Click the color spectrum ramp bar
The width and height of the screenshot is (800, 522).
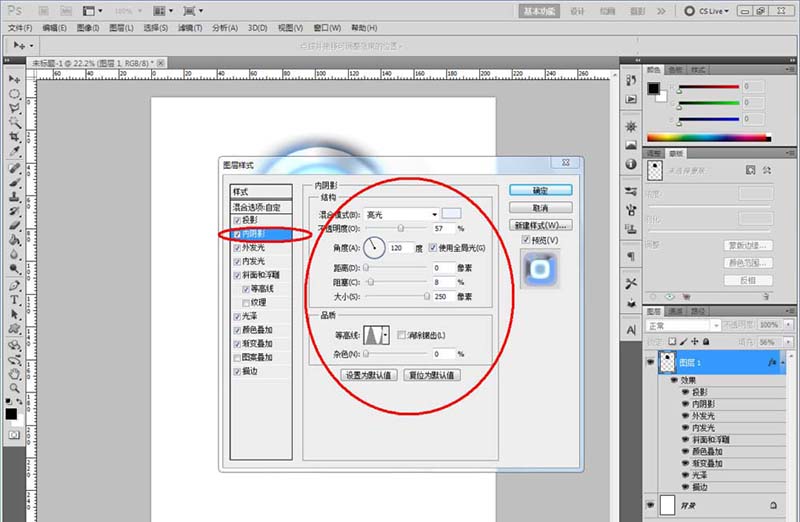[x=709, y=137]
